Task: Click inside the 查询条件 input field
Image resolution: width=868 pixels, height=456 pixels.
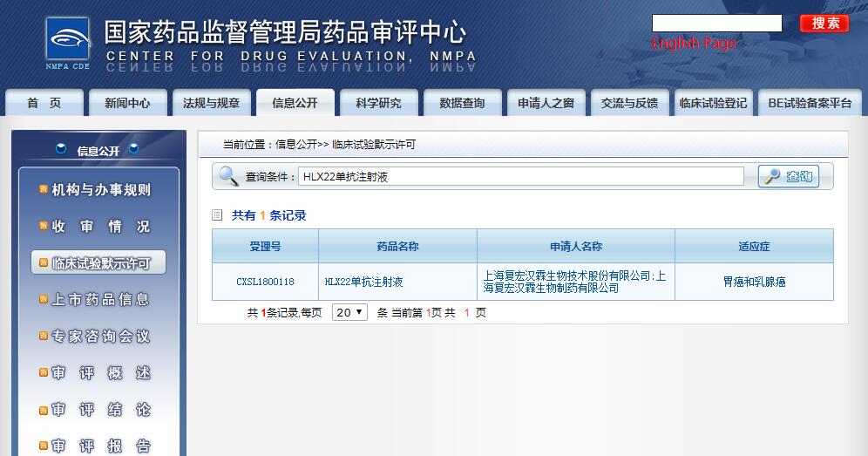Action: click(520, 176)
